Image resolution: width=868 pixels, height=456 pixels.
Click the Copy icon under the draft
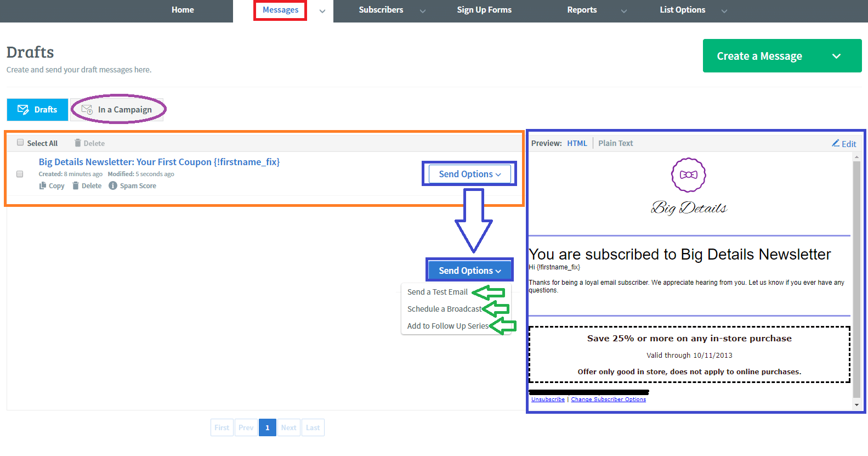tap(42, 185)
